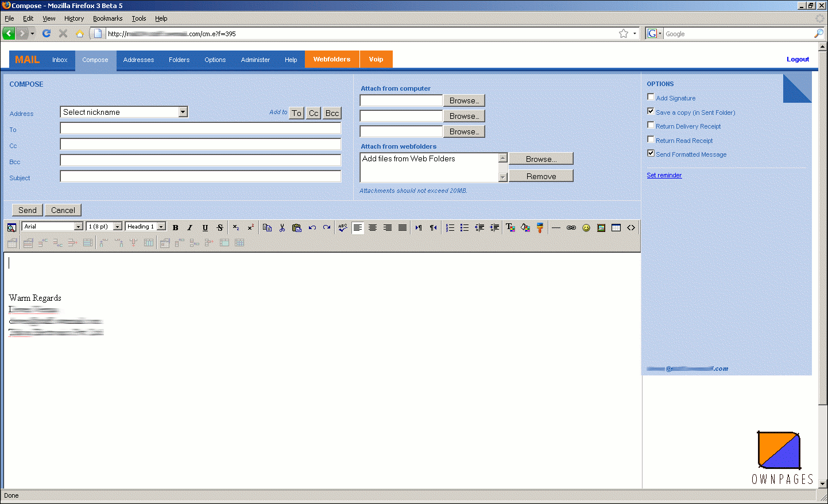Open the Voip tab
828x504 pixels.
pyautogui.click(x=376, y=59)
